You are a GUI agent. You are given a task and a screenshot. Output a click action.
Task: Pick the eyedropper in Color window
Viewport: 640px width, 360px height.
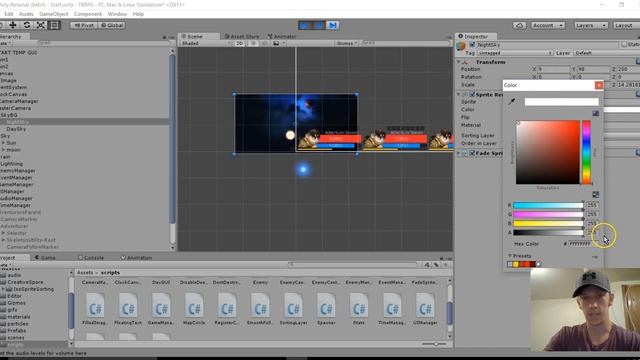511,102
